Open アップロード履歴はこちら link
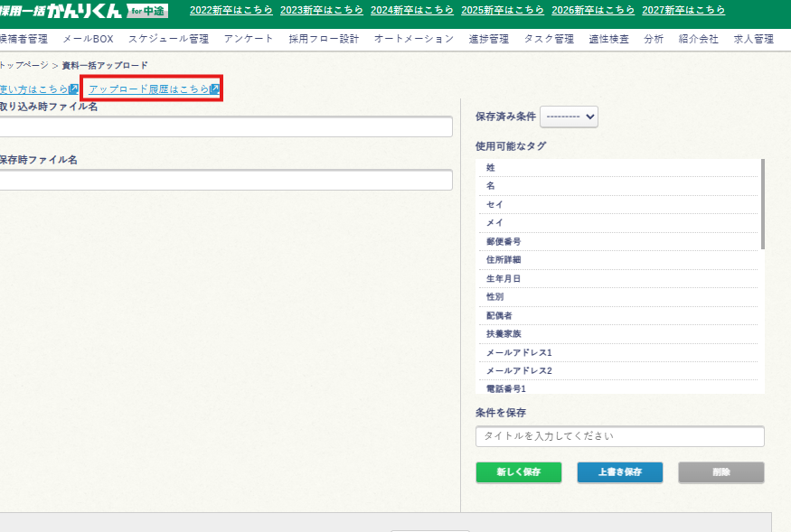This screenshot has width=791, height=532. (148, 89)
